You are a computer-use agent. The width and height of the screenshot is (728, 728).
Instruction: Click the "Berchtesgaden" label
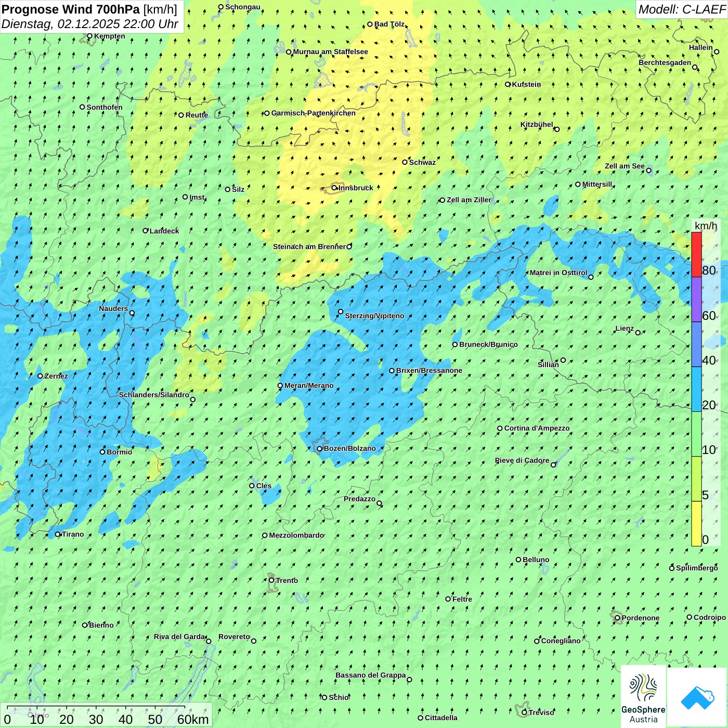pyautogui.click(x=665, y=63)
